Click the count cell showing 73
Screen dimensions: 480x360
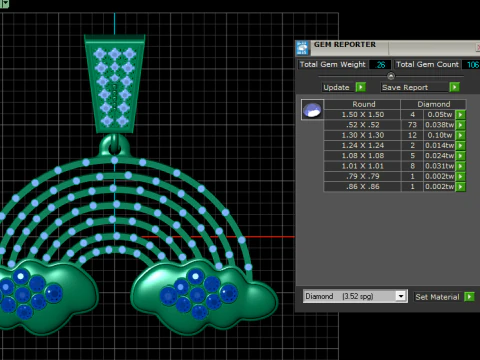point(412,125)
